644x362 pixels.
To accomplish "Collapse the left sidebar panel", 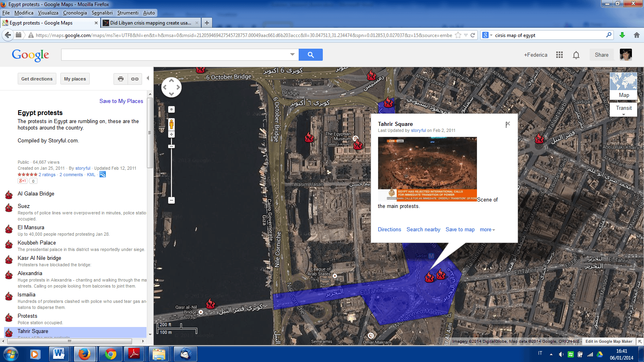I will pos(148,78).
